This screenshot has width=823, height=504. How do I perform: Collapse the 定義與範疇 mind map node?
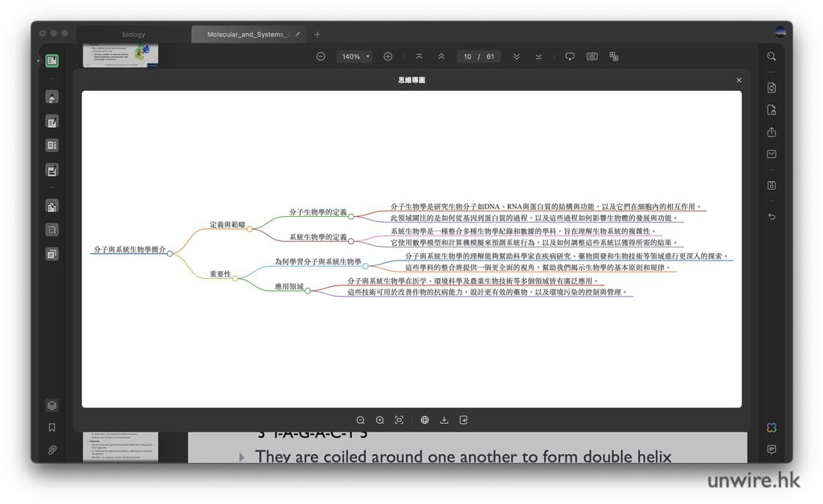tap(249, 228)
